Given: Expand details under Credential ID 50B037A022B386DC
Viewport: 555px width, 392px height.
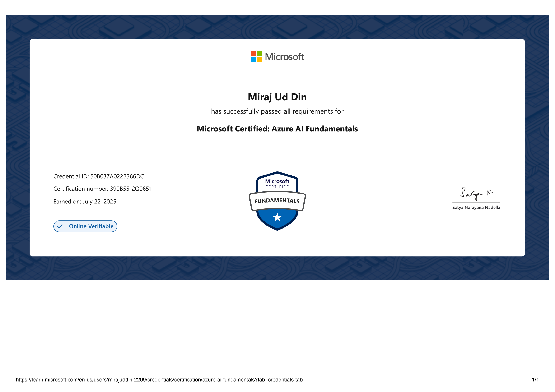Looking at the screenshot, I should (99, 176).
